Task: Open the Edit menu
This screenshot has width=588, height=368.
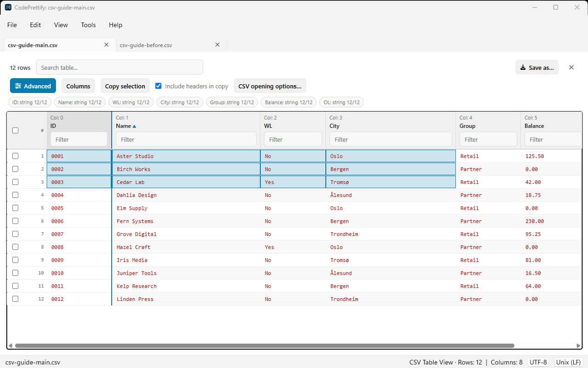Action: [35, 25]
